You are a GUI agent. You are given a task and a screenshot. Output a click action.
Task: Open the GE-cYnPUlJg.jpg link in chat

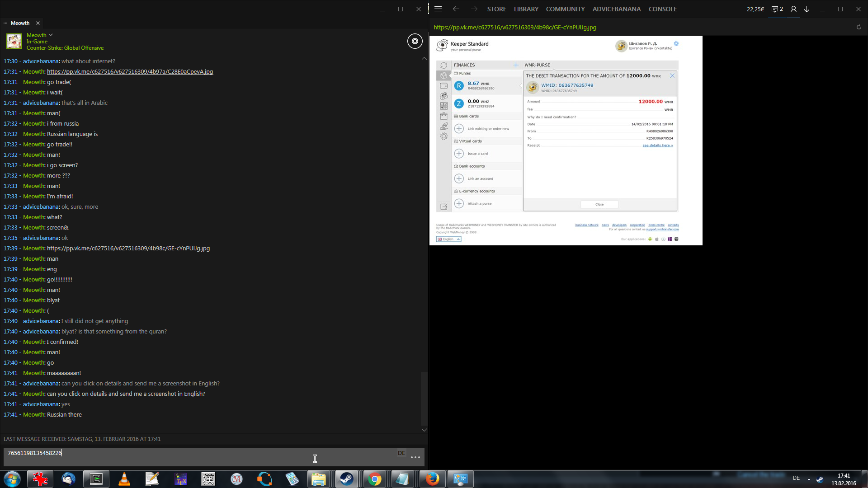pos(128,249)
